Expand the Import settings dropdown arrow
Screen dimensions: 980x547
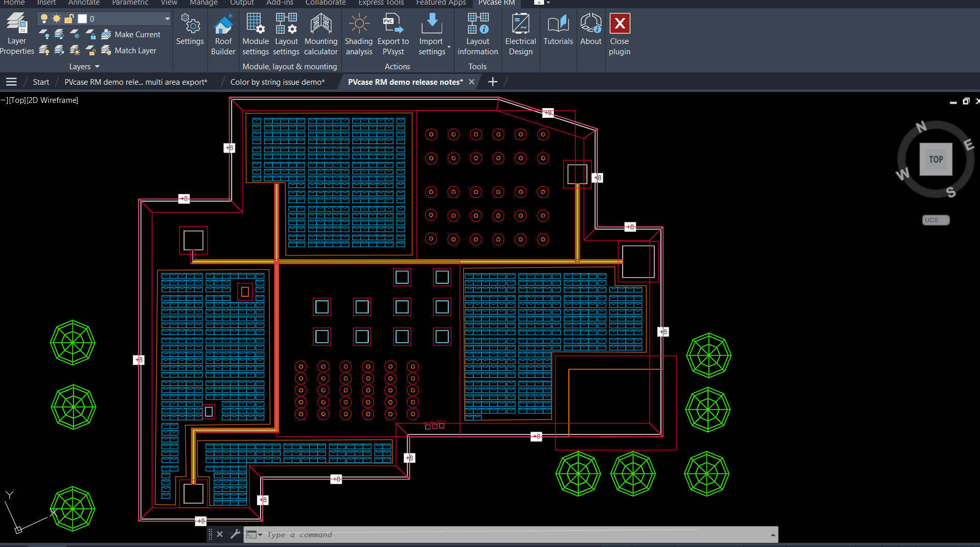tap(448, 48)
